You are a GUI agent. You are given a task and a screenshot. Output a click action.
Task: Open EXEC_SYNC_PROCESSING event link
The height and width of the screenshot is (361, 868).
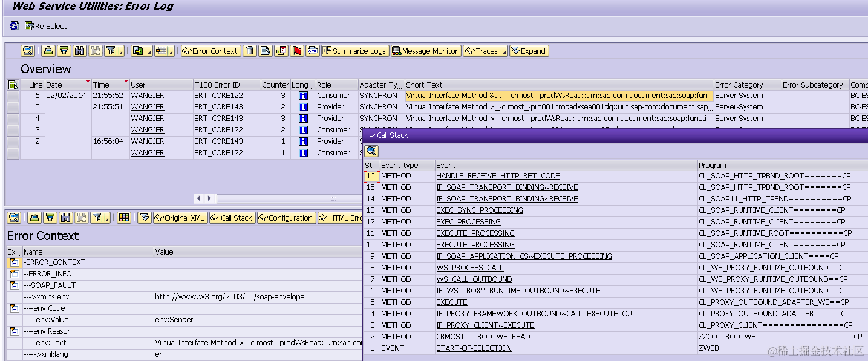pyautogui.click(x=480, y=210)
